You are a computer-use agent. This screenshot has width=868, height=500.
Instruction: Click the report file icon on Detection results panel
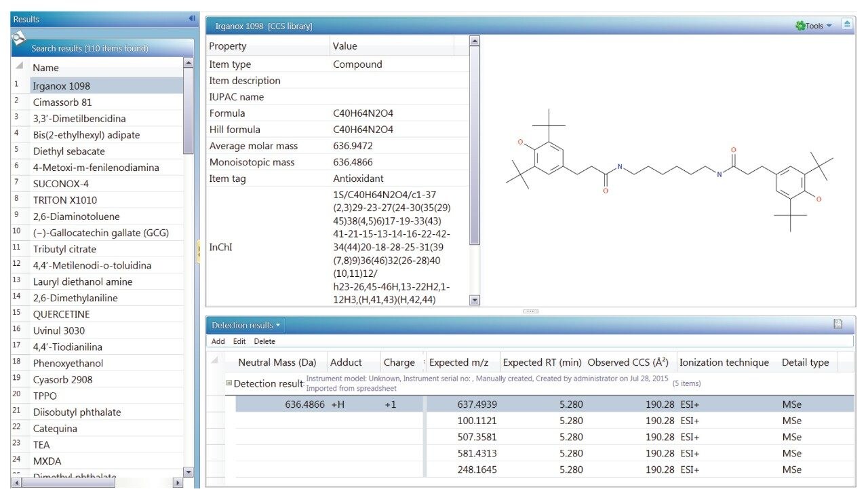[x=839, y=325]
